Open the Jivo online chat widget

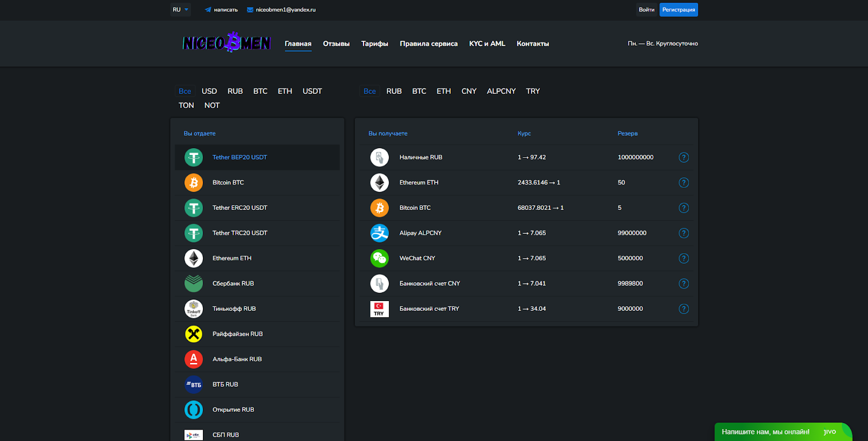781,432
